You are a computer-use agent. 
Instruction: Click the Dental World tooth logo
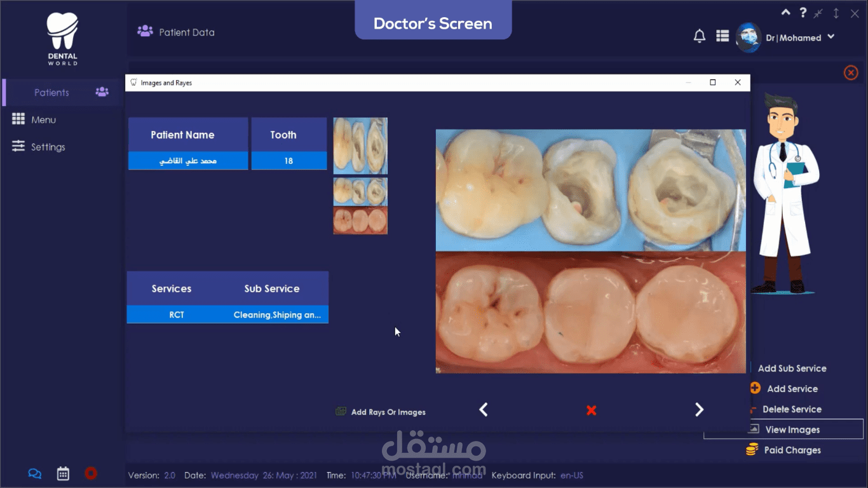click(62, 39)
